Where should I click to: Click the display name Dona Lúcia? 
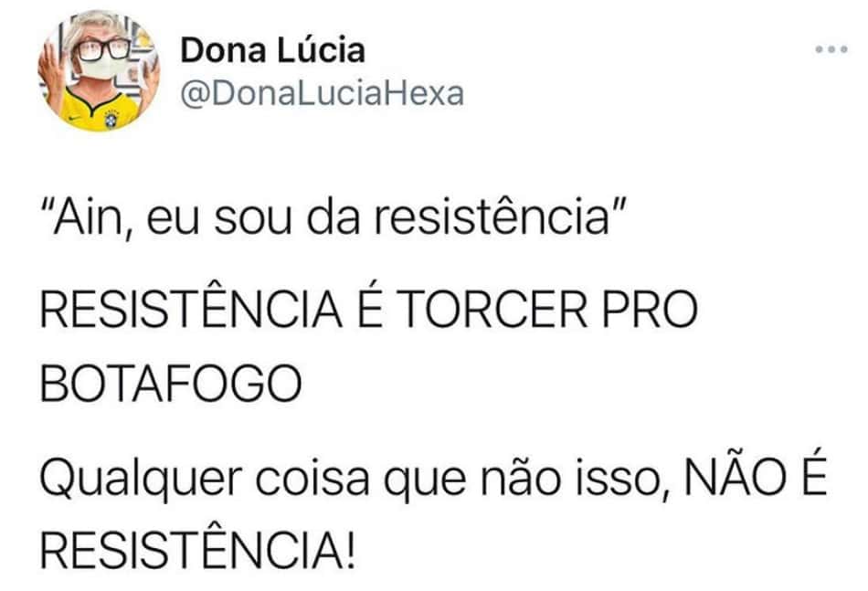coord(272,50)
